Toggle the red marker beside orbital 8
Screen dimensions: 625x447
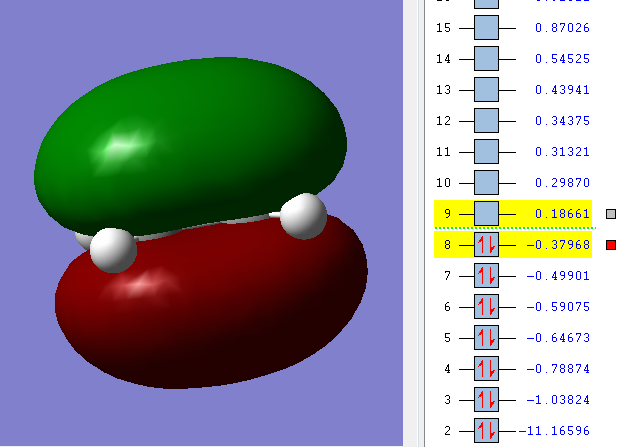[611, 245]
